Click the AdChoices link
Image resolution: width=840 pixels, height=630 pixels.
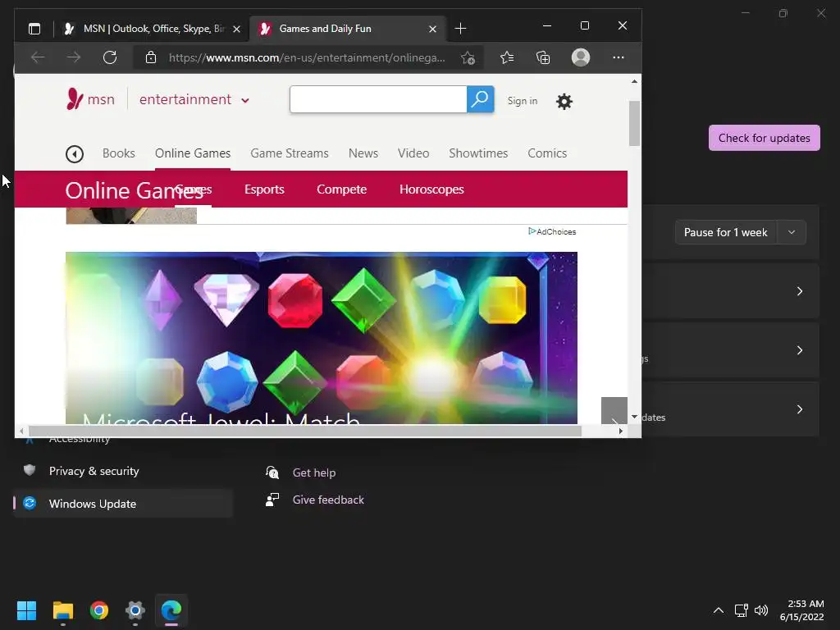tap(552, 231)
